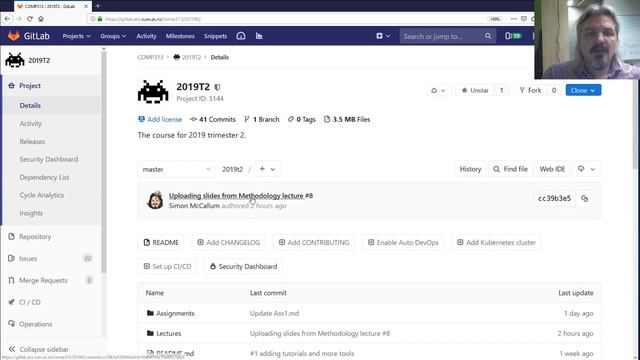Open the 0 Tags link
Viewport: 640px width, 360px height.
302,119
